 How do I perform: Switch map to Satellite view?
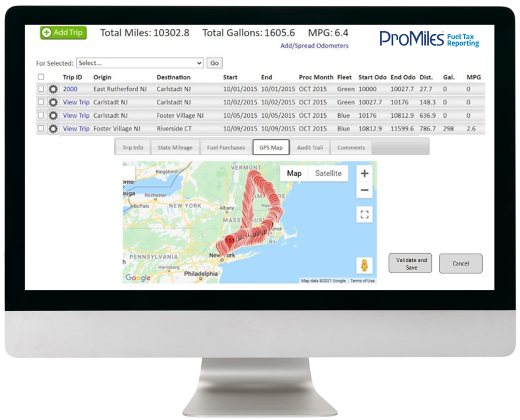(x=328, y=173)
